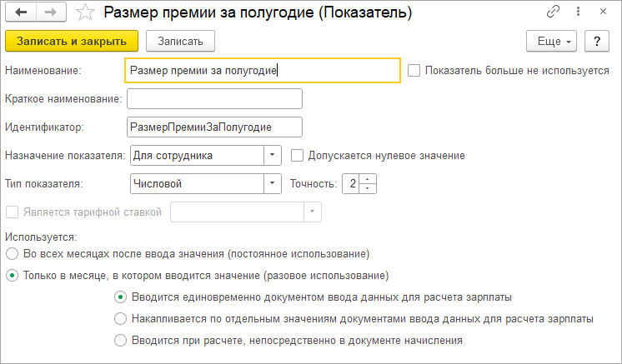Open the Тип показателя dropdown list

[272, 183]
